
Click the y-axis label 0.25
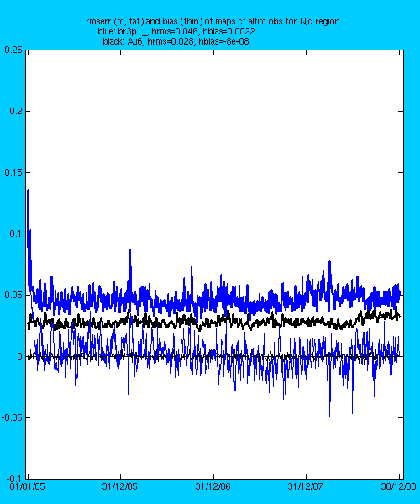coord(13,50)
